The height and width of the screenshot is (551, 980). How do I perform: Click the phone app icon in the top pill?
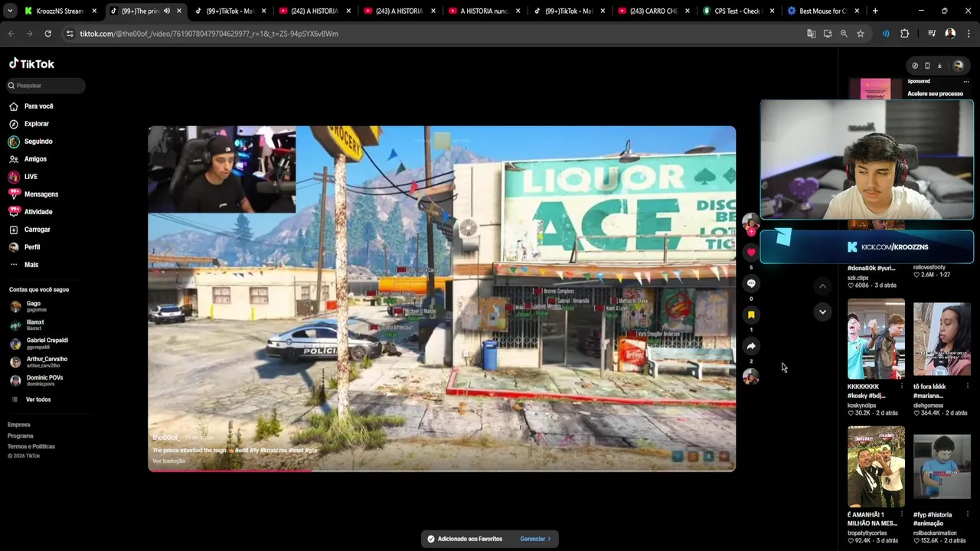pyautogui.click(x=927, y=66)
